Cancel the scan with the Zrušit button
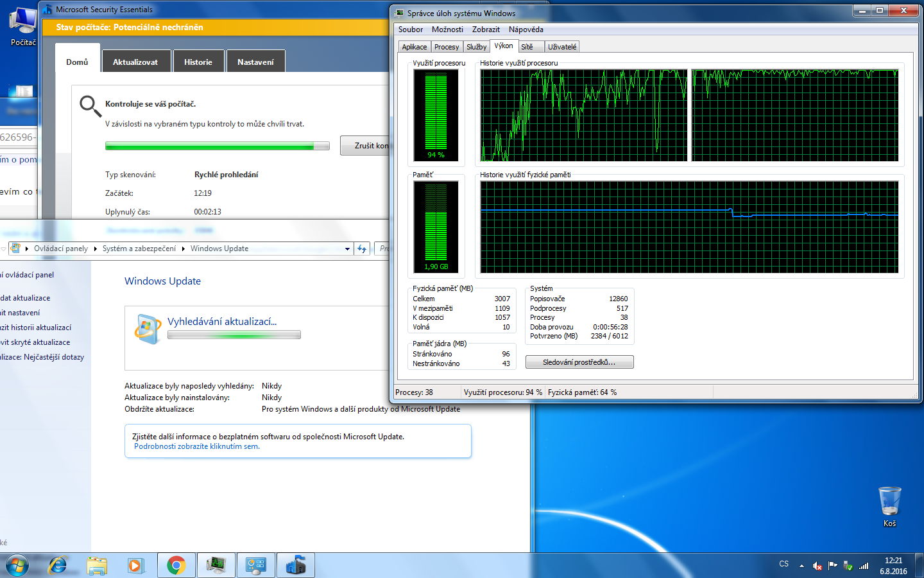The width and height of the screenshot is (924, 578). coord(366,146)
